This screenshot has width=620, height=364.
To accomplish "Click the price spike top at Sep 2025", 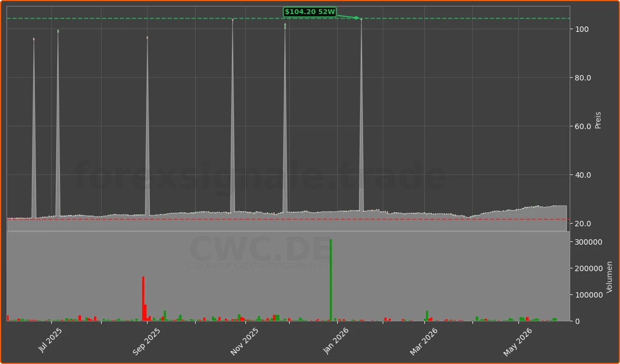I will [x=147, y=38].
